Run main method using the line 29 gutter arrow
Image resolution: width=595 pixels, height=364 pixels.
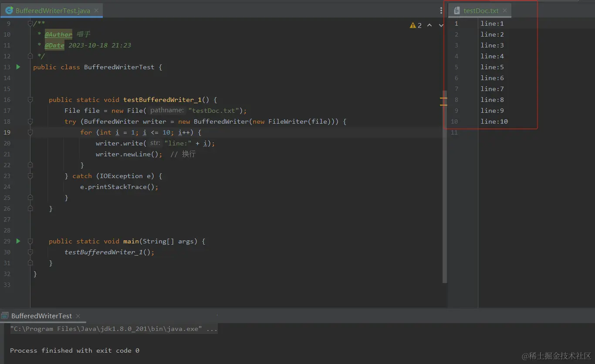pos(18,241)
